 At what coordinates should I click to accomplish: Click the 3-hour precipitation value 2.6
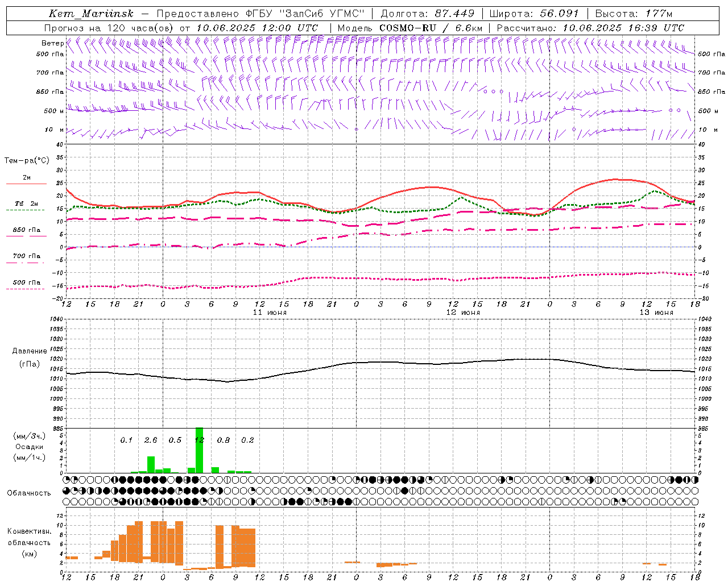[x=151, y=440]
